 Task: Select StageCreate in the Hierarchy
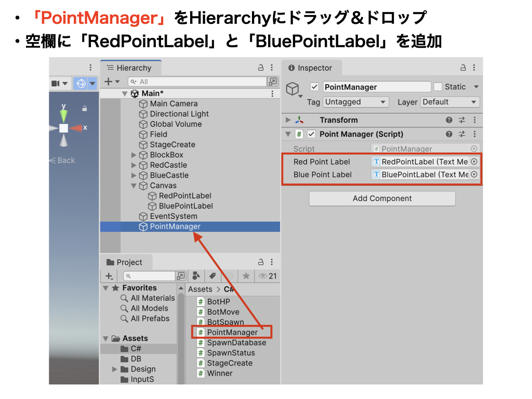pyautogui.click(x=172, y=144)
